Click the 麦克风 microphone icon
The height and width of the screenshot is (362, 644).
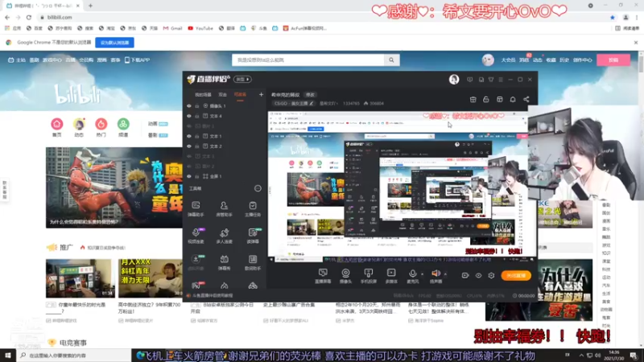tap(412, 274)
